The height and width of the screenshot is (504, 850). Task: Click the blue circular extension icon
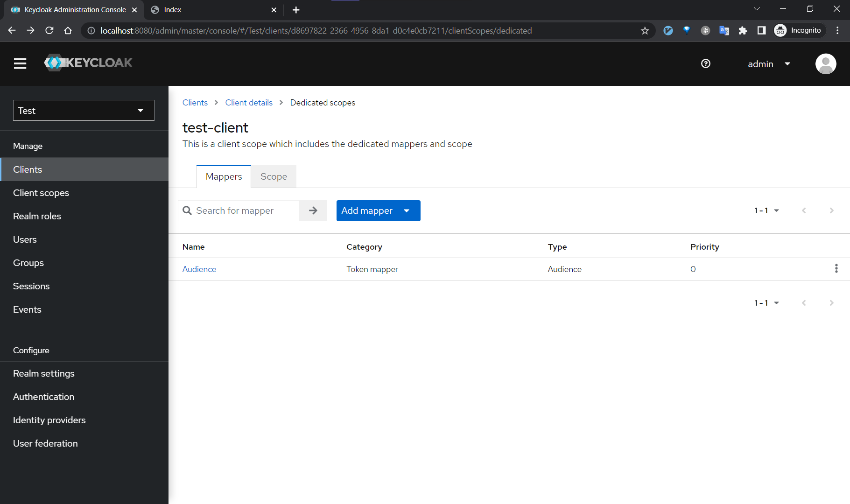[x=668, y=30]
